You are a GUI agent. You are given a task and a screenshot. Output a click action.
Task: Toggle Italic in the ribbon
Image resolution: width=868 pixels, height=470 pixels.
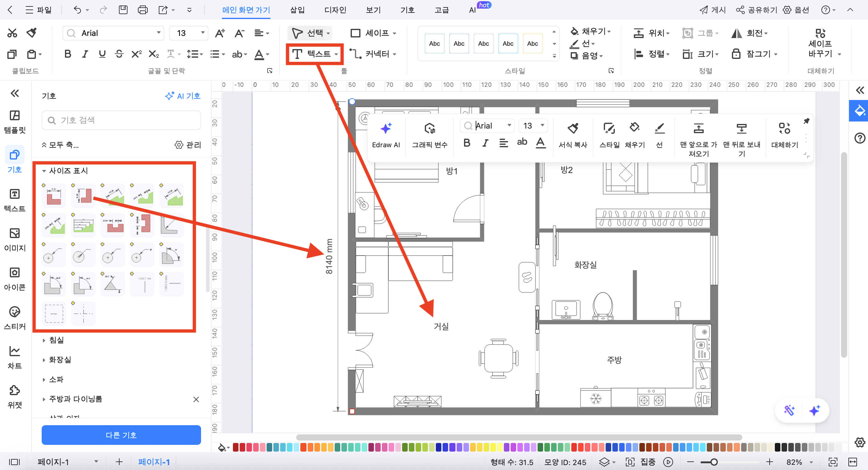85,54
